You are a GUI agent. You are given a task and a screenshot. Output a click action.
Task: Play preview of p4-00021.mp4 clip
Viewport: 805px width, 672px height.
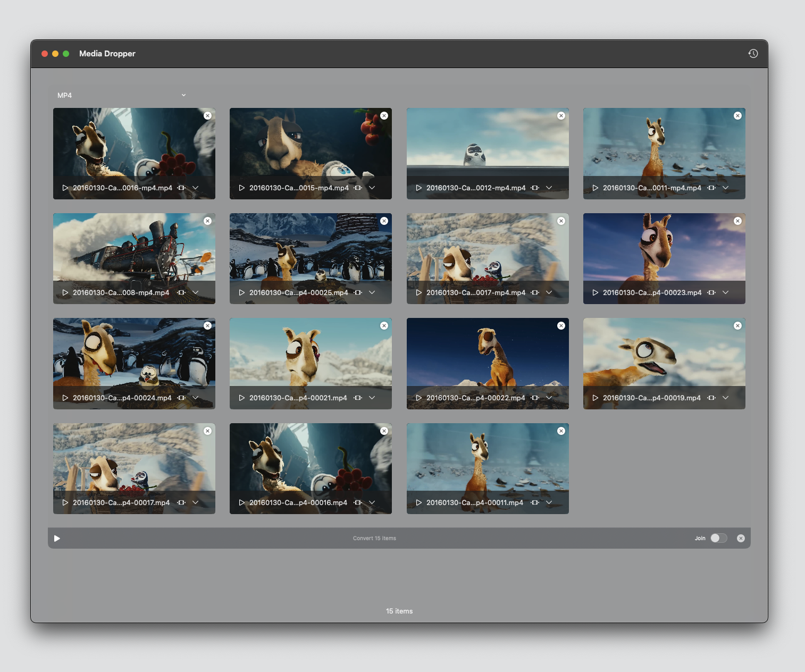242,398
